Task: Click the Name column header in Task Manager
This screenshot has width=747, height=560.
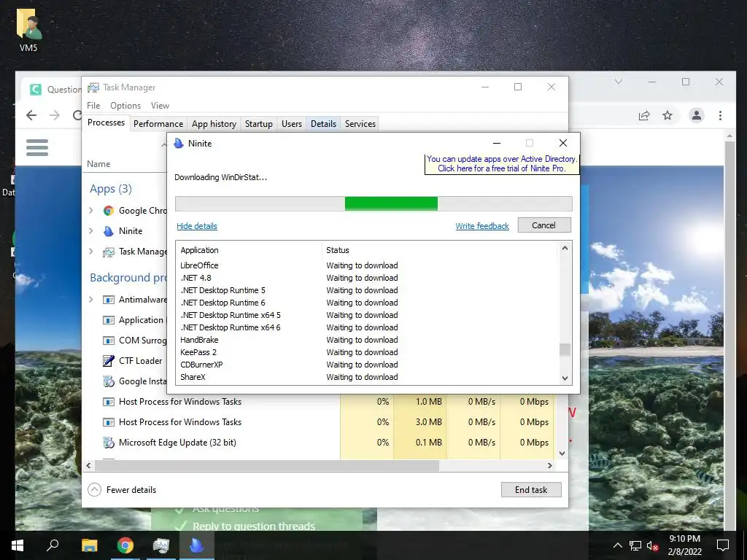Action: [98, 164]
